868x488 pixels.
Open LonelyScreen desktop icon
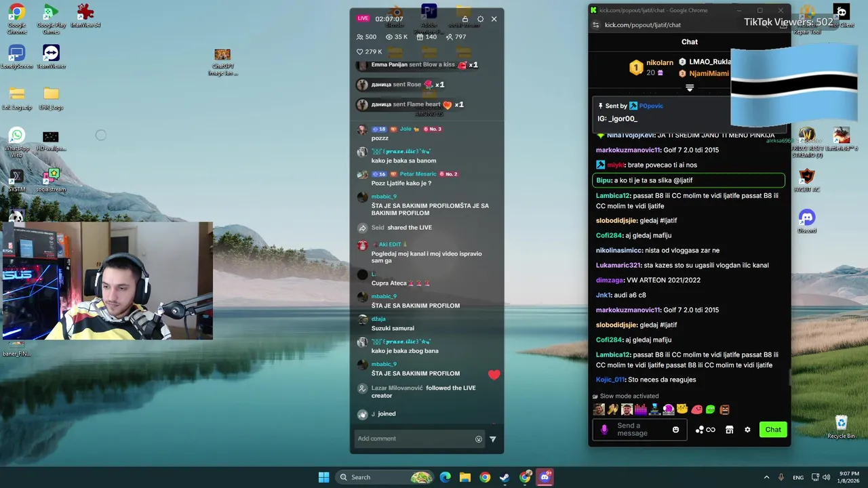[17, 57]
